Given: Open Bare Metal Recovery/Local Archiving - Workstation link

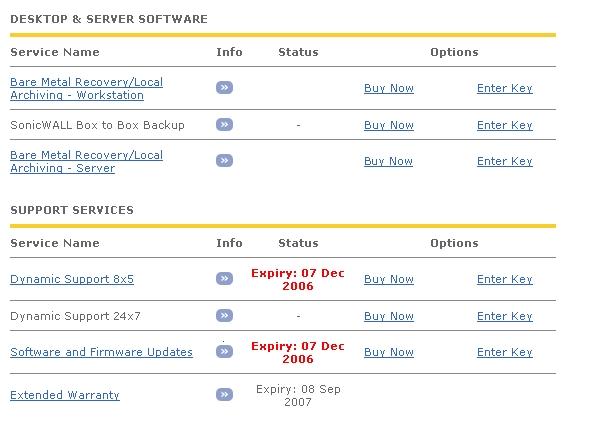Looking at the screenshot, I should [86, 88].
